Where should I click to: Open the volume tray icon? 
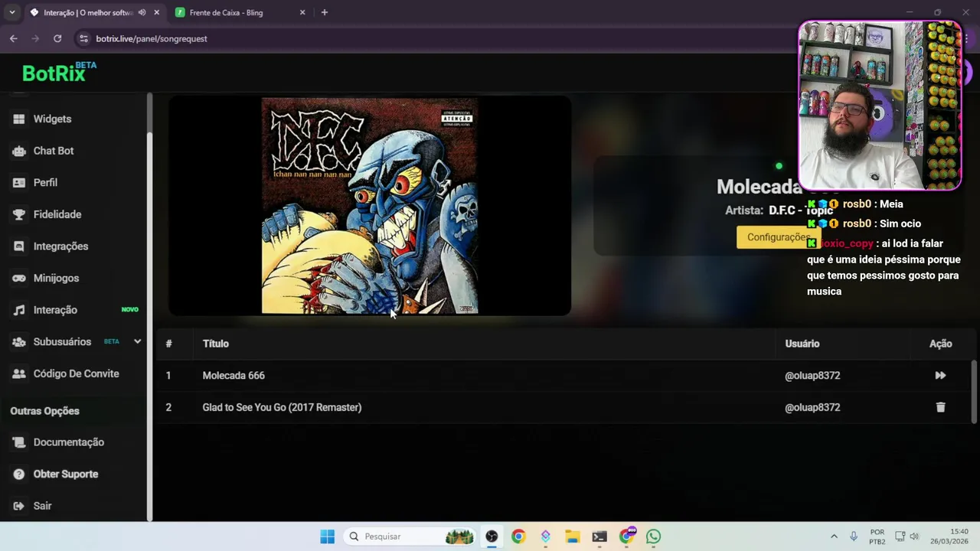(x=914, y=536)
